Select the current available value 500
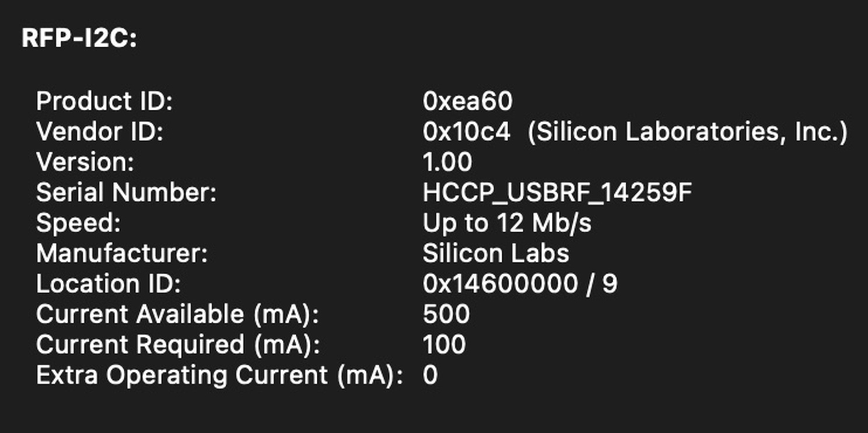 (x=446, y=315)
